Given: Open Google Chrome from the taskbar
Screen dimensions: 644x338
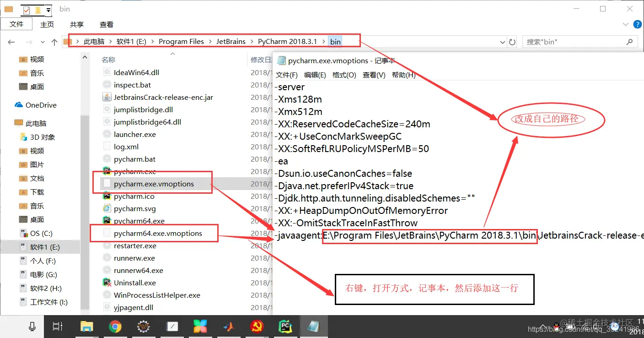Looking at the screenshot, I should [115, 326].
